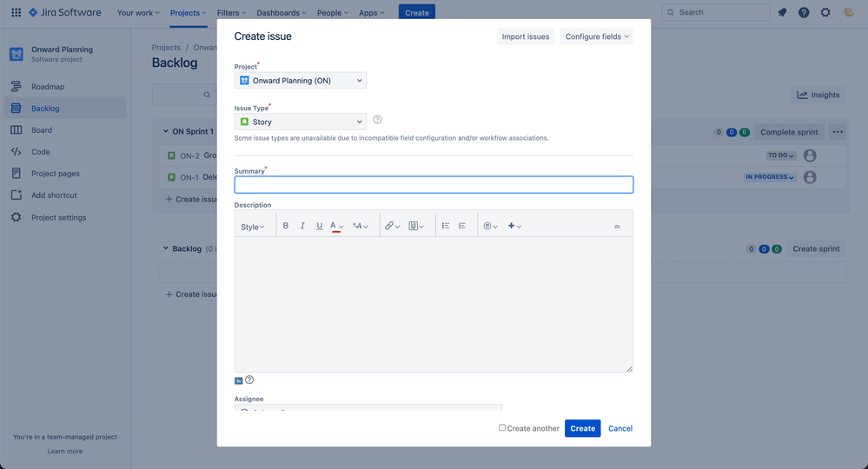Open the Your work menu

coord(138,13)
